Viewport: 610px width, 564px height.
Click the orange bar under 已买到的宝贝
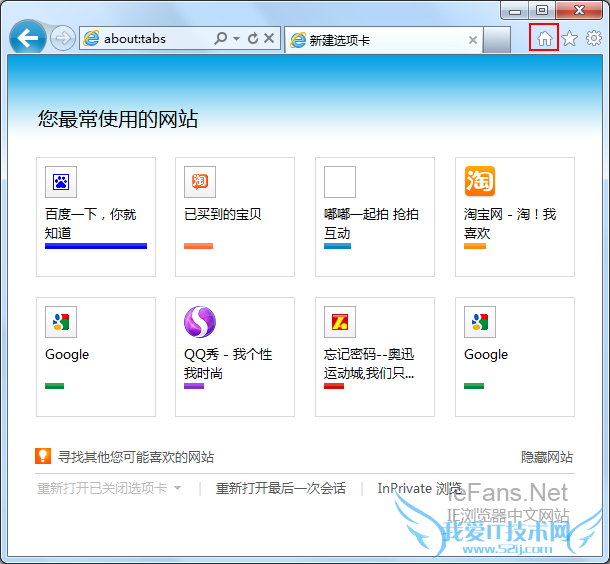coord(198,246)
